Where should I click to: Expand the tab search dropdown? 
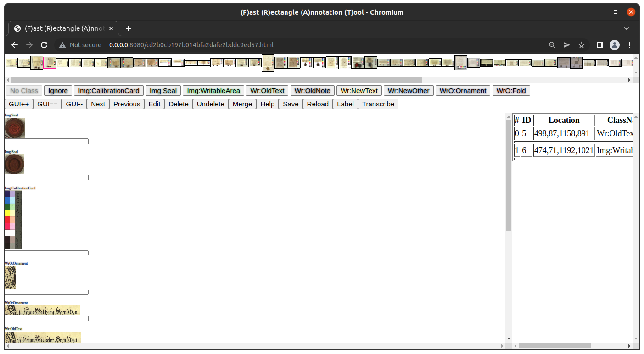[627, 28]
